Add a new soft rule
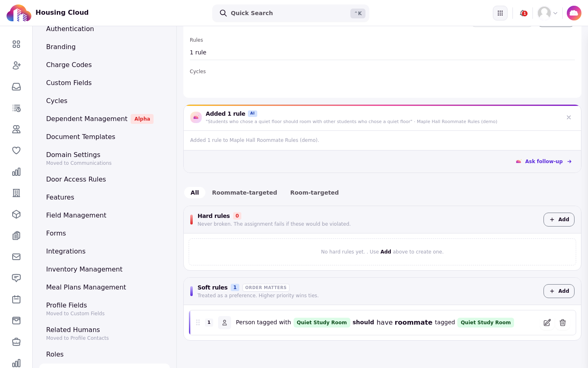 click(x=559, y=291)
